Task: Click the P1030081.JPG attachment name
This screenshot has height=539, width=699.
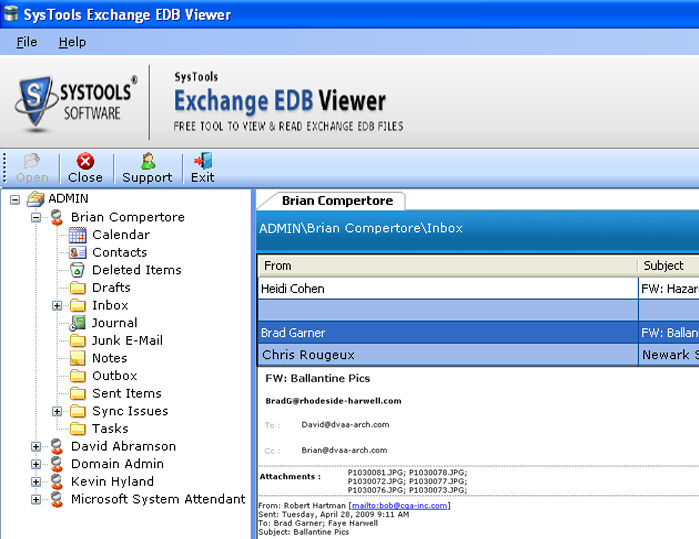Action: (x=376, y=473)
